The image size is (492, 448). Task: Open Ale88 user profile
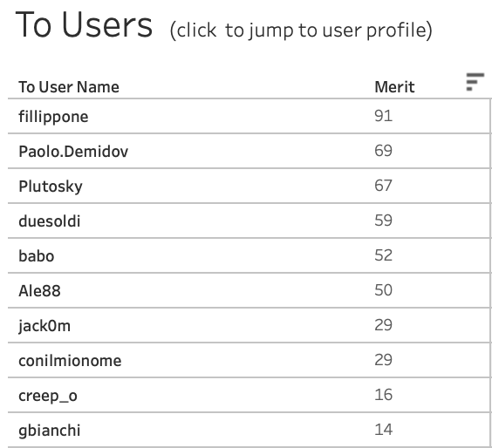pyautogui.click(x=39, y=290)
